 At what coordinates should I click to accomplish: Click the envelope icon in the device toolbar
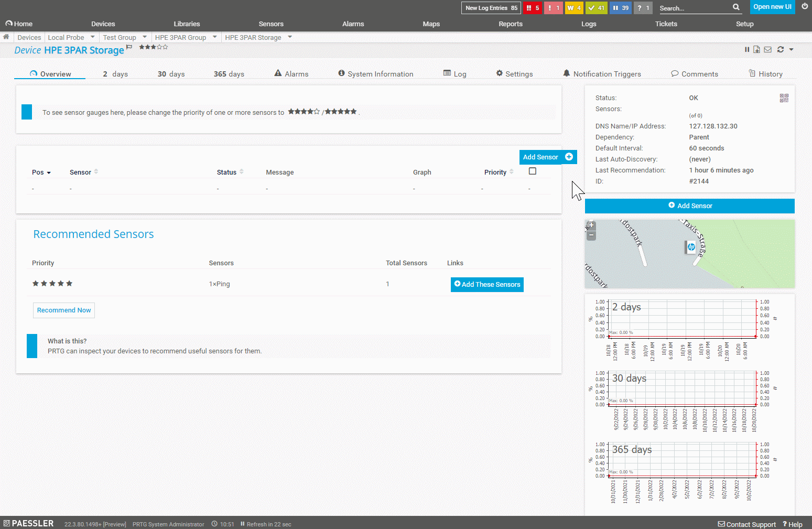coord(767,49)
